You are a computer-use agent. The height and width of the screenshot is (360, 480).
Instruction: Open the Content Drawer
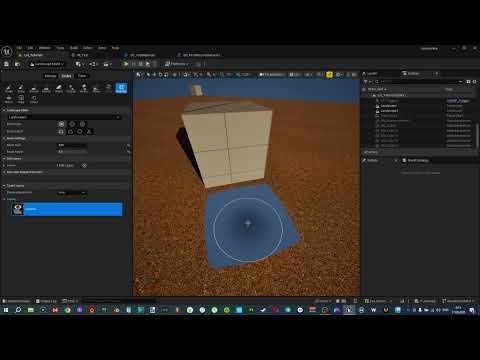pyautogui.click(x=16, y=301)
